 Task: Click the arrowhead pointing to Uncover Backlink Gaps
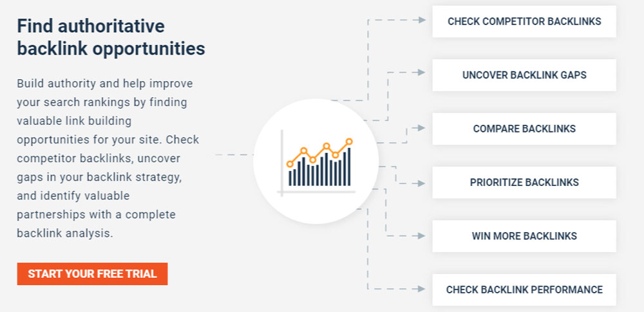(421, 72)
